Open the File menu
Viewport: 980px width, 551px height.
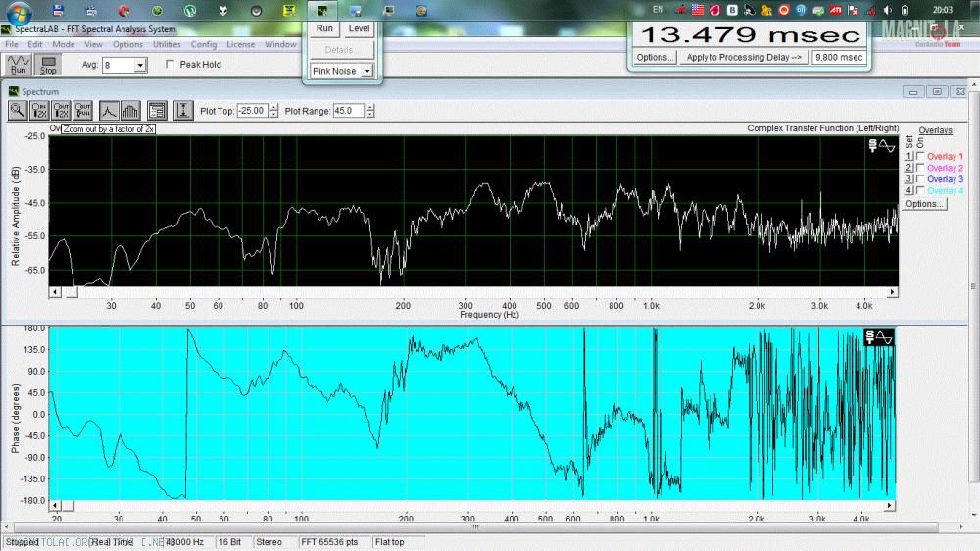(x=11, y=44)
